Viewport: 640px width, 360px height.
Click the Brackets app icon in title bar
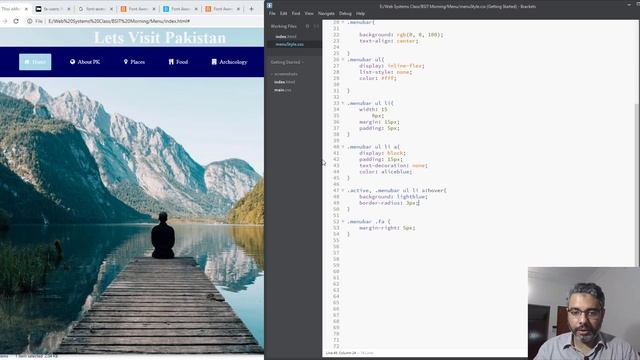click(269, 6)
